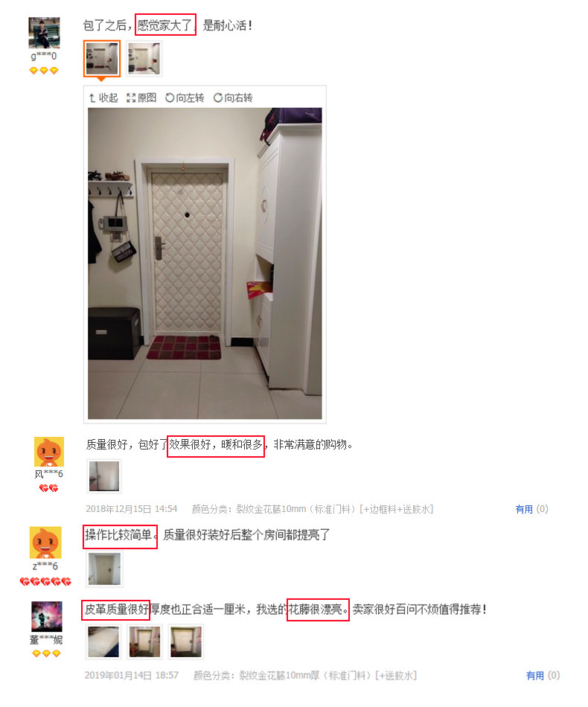The width and height of the screenshot is (588, 707).
Task: Click the yellow diamond level icons under g***0
Action: pyautogui.click(x=44, y=71)
